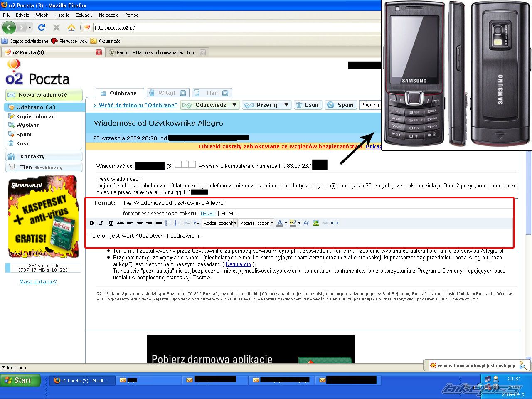Viewport: 532px width, 399px height.
Task: Click the Nowa wiadomość button
Action: pos(44,95)
